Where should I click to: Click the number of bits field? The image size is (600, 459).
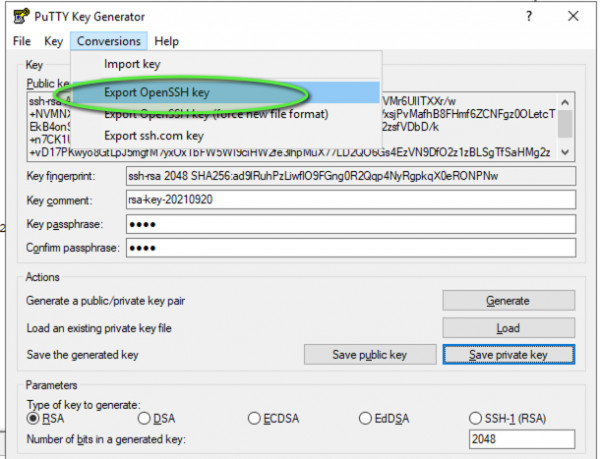522,439
